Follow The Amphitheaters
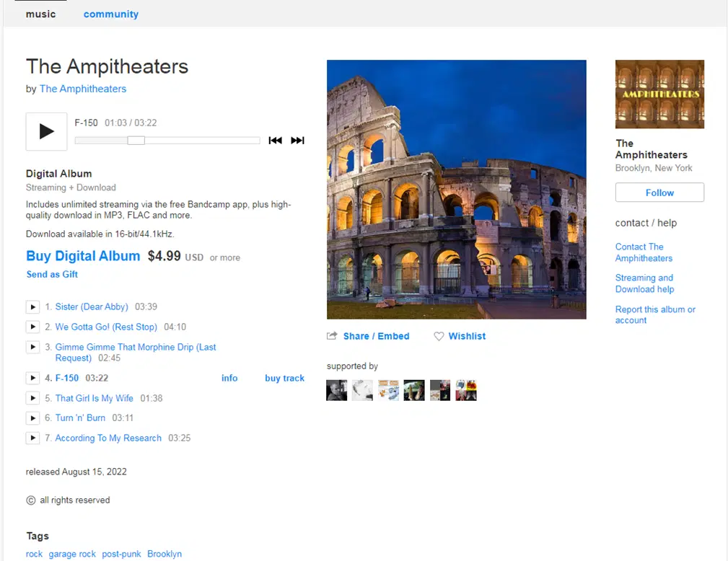 (659, 193)
